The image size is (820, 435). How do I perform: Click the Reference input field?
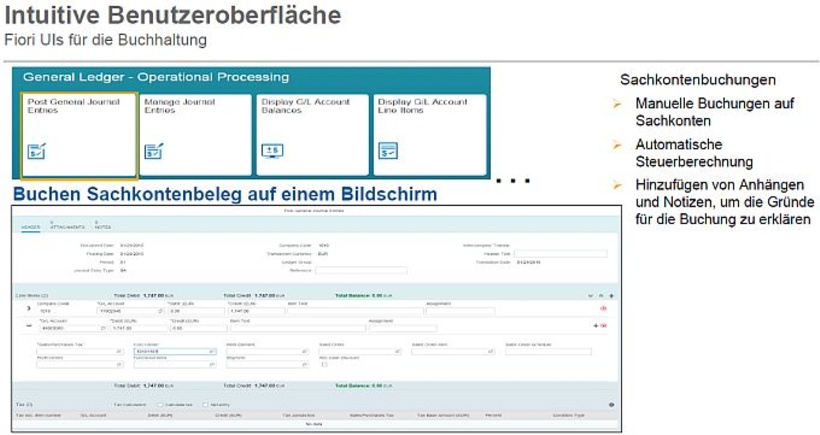361,271
